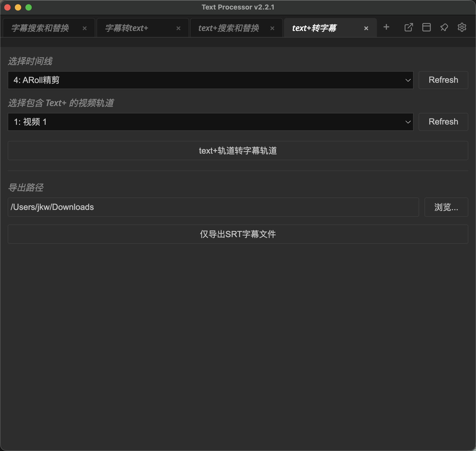The image size is (476, 451).
Task: Refresh the video track list
Action: coord(443,122)
